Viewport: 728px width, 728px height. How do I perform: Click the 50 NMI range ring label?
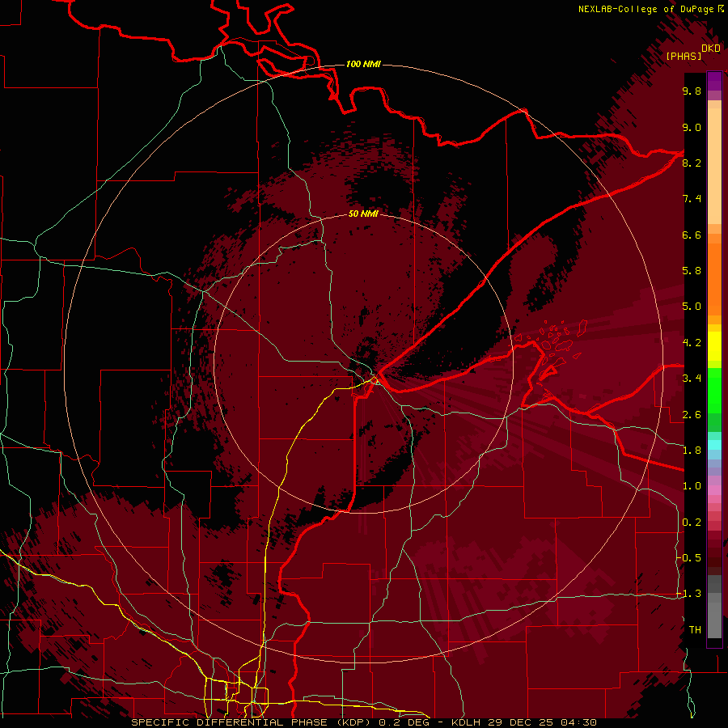tap(363, 214)
